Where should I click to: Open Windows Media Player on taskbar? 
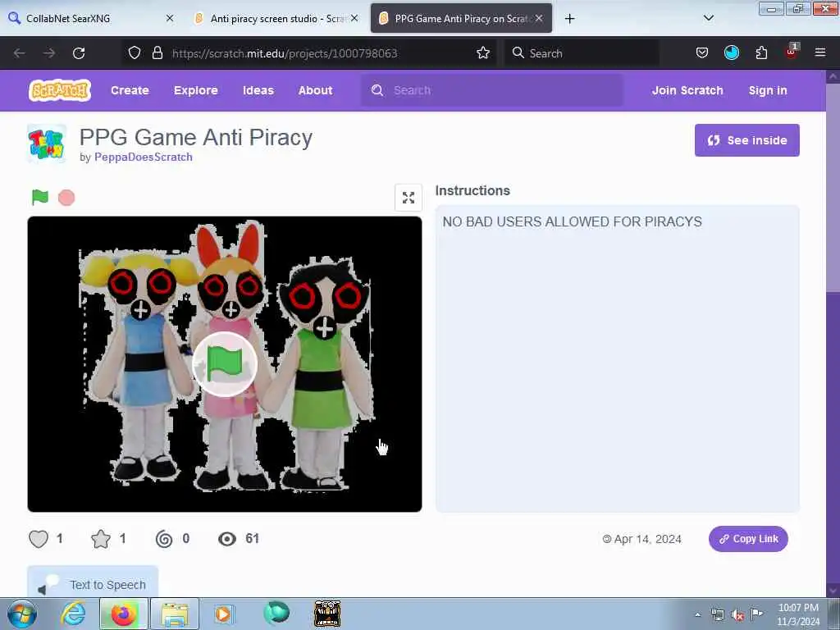pos(224,614)
